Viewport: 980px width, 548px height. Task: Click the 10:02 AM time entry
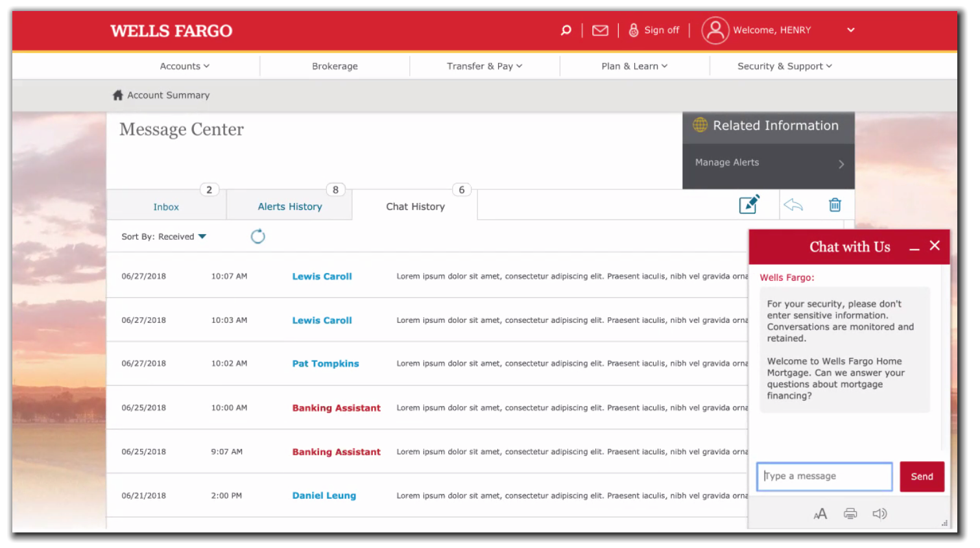229,364
